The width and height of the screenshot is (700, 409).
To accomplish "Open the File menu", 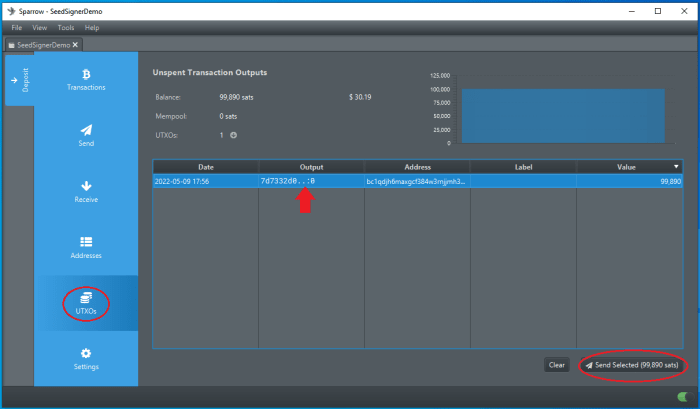I will coord(17,28).
